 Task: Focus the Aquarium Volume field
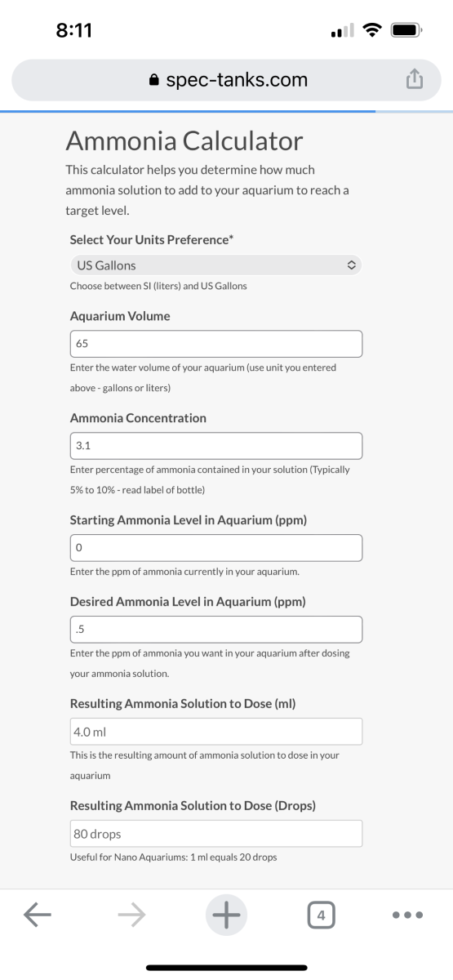215,344
